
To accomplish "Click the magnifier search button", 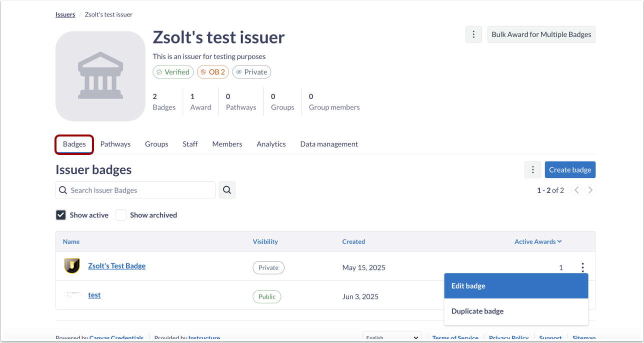I will (227, 190).
